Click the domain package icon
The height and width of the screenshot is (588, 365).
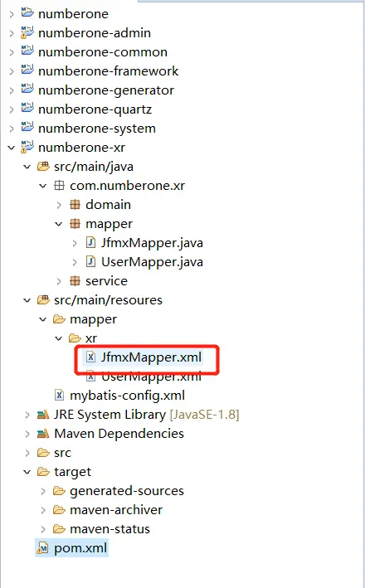[x=75, y=204]
